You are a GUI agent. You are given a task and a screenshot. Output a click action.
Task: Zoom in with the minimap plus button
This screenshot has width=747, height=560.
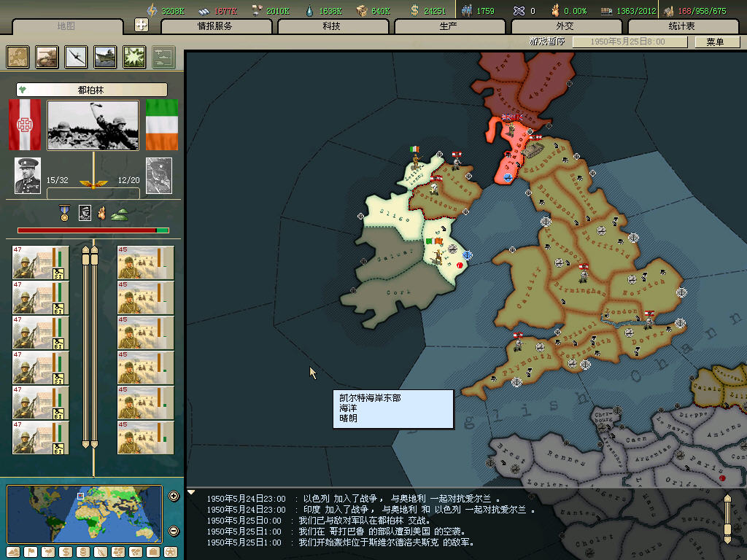[174, 496]
